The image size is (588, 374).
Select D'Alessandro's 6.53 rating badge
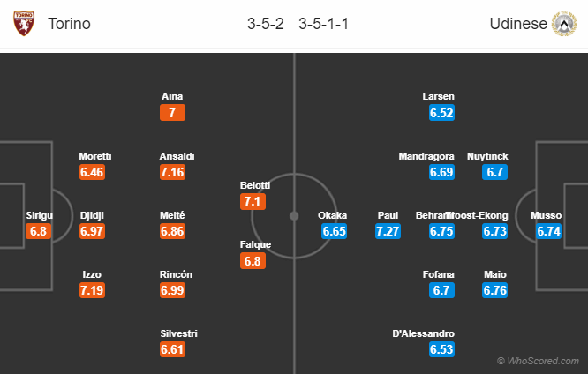pyautogui.click(x=441, y=349)
